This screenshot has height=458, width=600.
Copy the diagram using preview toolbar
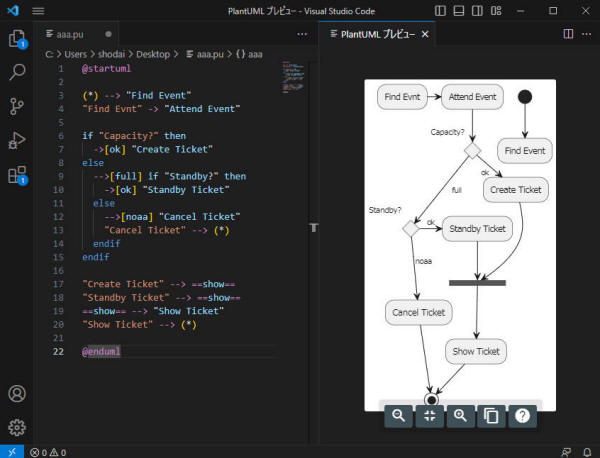(x=491, y=417)
